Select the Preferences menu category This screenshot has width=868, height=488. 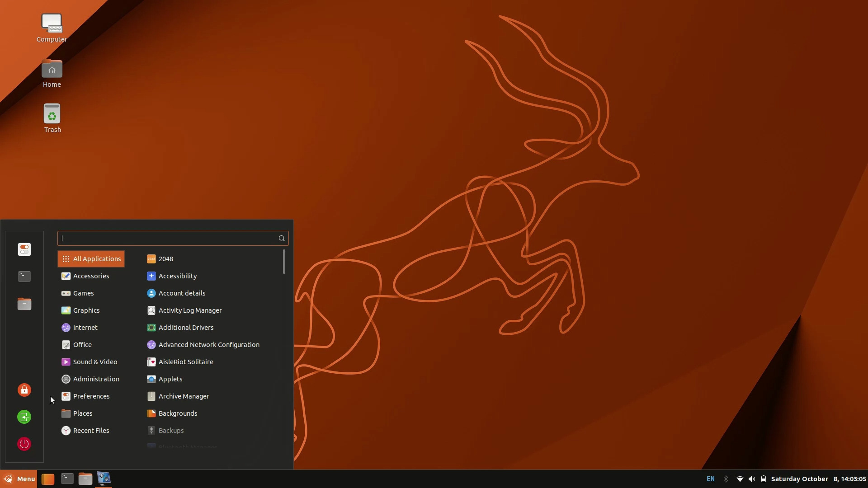(91, 396)
